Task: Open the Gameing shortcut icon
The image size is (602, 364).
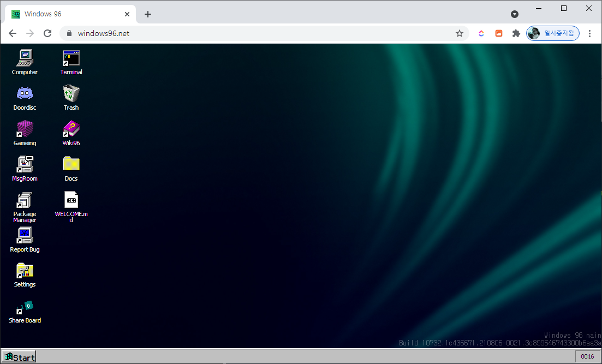Action: pyautogui.click(x=25, y=133)
